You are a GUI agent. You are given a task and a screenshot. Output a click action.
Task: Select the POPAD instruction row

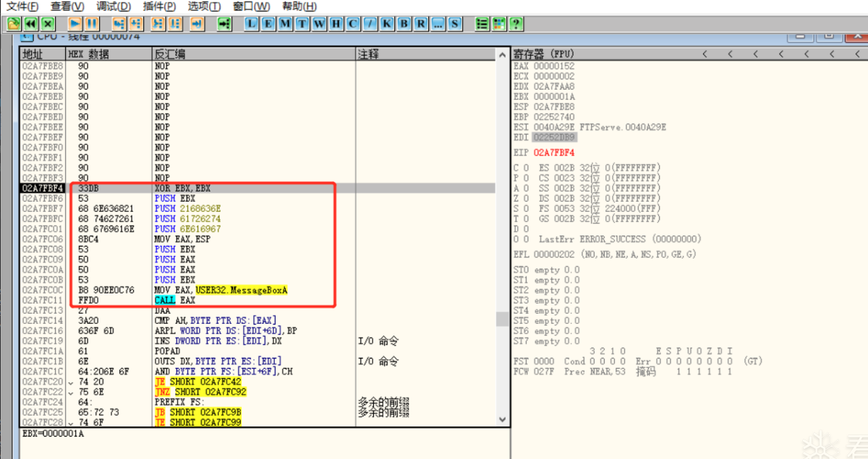[x=258, y=351]
